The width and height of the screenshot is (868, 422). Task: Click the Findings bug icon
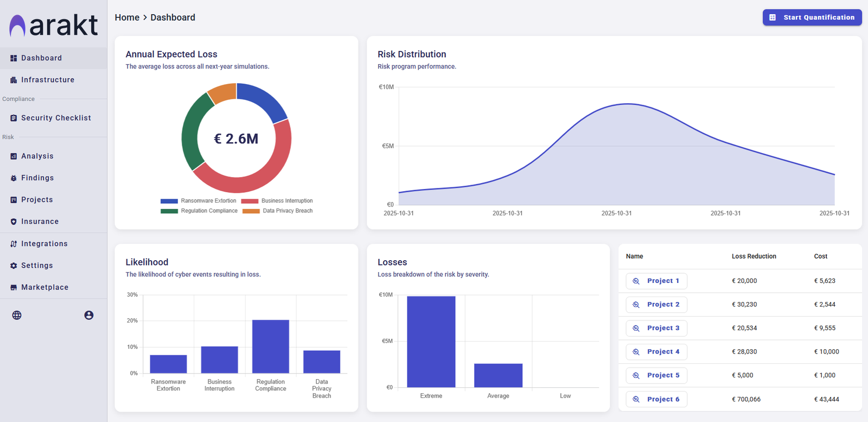14,178
